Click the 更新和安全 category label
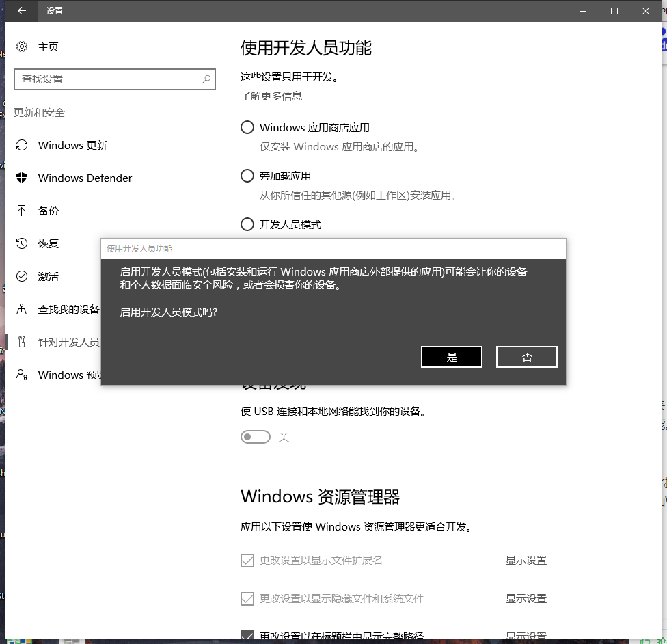Image resolution: width=667 pixels, height=644 pixels. coord(39,113)
